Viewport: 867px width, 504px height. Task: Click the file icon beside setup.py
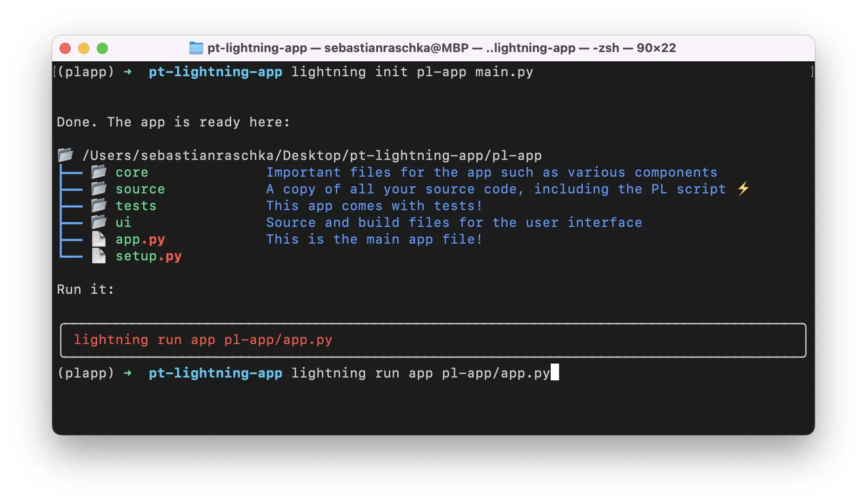99,256
